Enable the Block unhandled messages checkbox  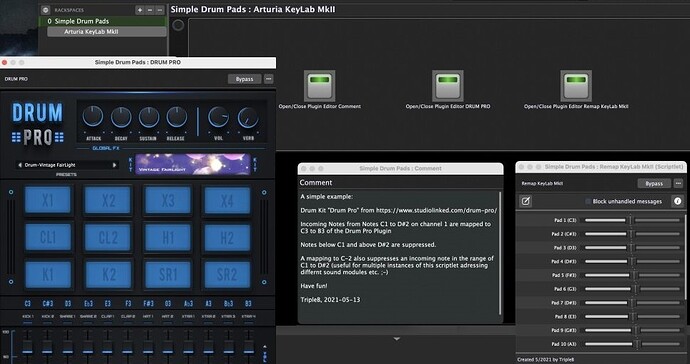pos(588,201)
